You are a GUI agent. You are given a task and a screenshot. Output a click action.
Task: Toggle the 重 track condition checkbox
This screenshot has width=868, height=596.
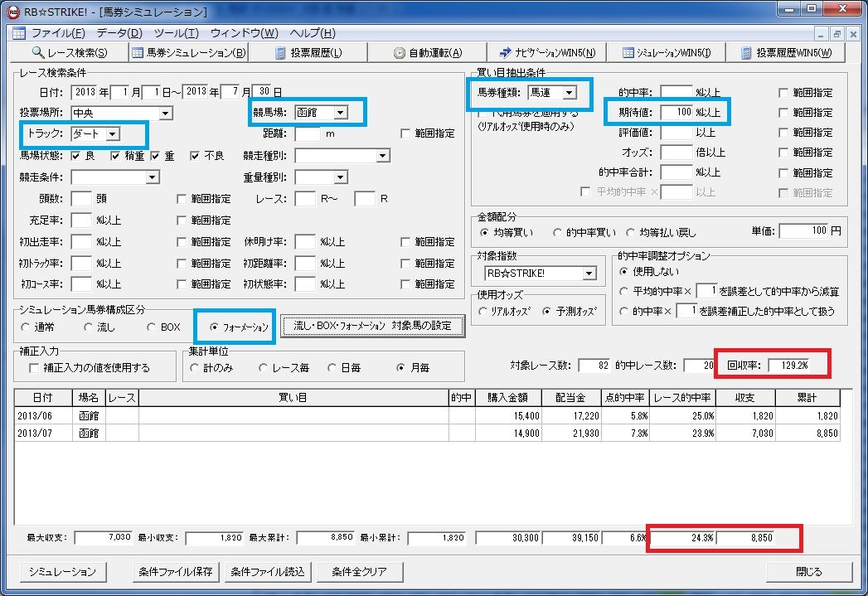click(x=155, y=156)
